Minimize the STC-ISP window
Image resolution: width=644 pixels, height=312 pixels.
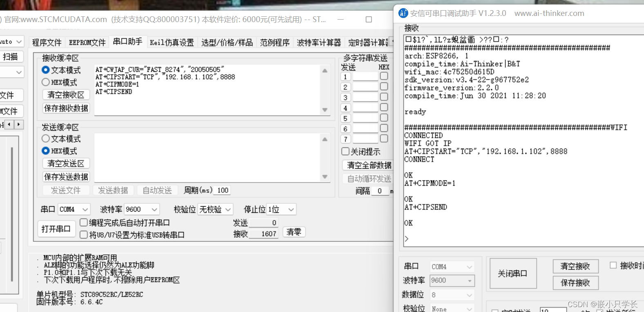pos(340,19)
